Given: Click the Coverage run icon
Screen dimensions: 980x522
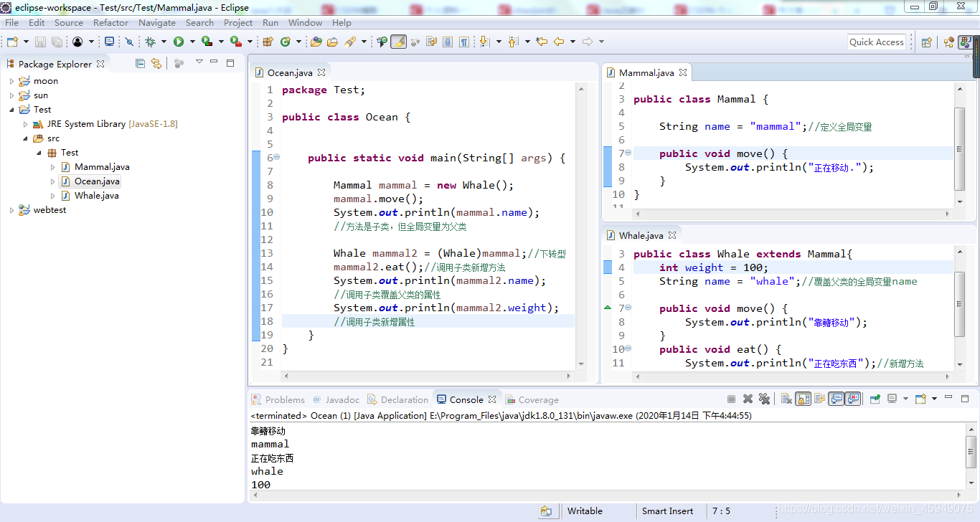Looking at the screenshot, I should [207, 42].
